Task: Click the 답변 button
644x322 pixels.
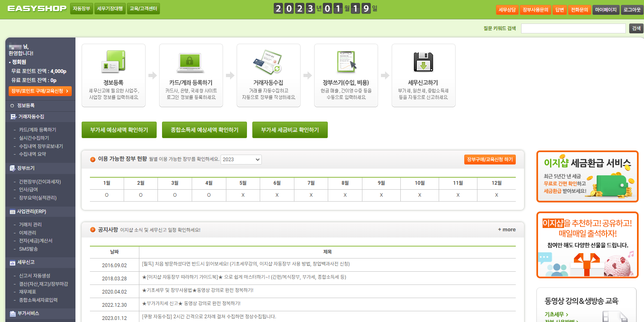Action: 559,9
